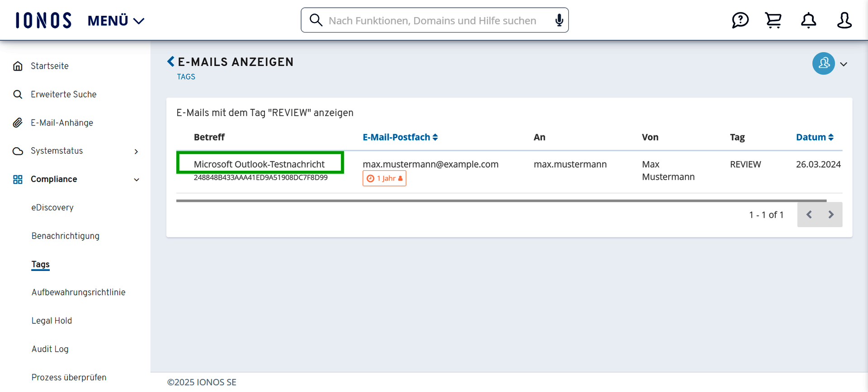Screen dimensions: 868x392
Task: Activate voice search microphone icon
Action: tap(559, 20)
